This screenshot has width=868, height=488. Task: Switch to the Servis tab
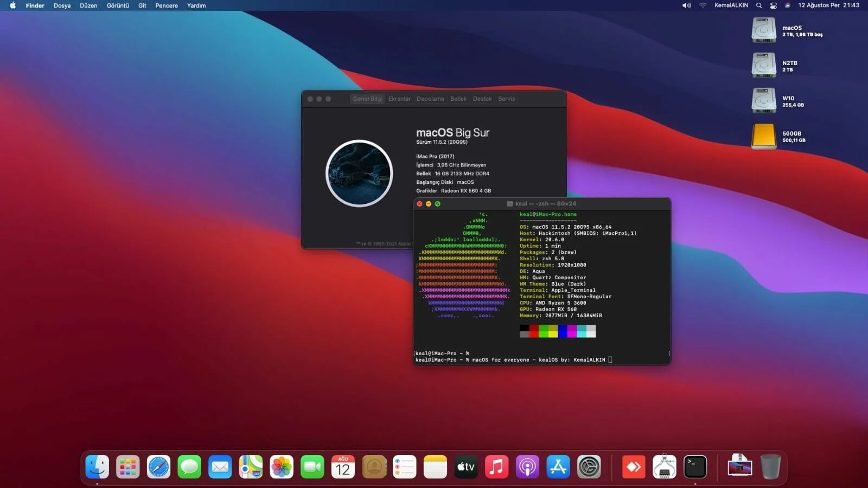coord(507,99)
